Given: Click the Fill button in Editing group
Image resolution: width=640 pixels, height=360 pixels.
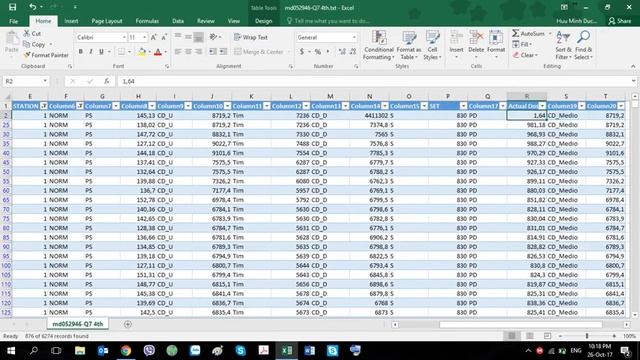Looking at the screenshot, I should [x=522, y=44].
